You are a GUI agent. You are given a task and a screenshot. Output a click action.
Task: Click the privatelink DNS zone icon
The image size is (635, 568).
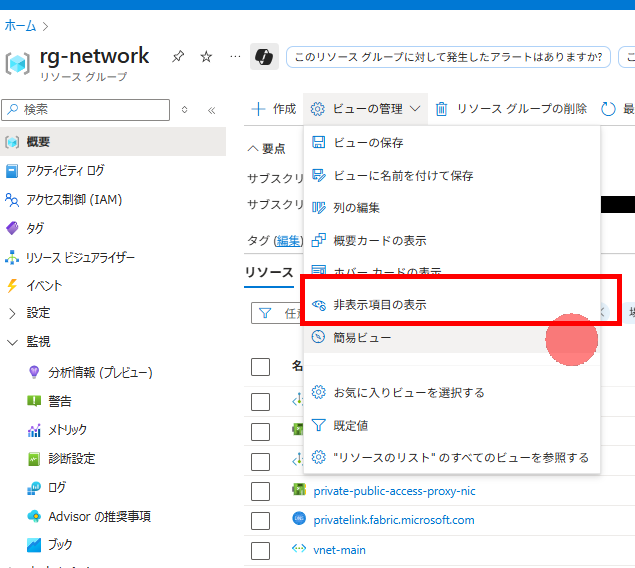click(x=299, y=518)
